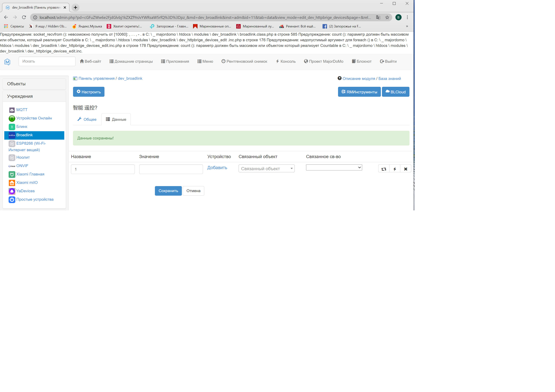This screenshot has width=555, height=392.
Task: Click the refresh icon in the data row
Action: coord(384,169)
